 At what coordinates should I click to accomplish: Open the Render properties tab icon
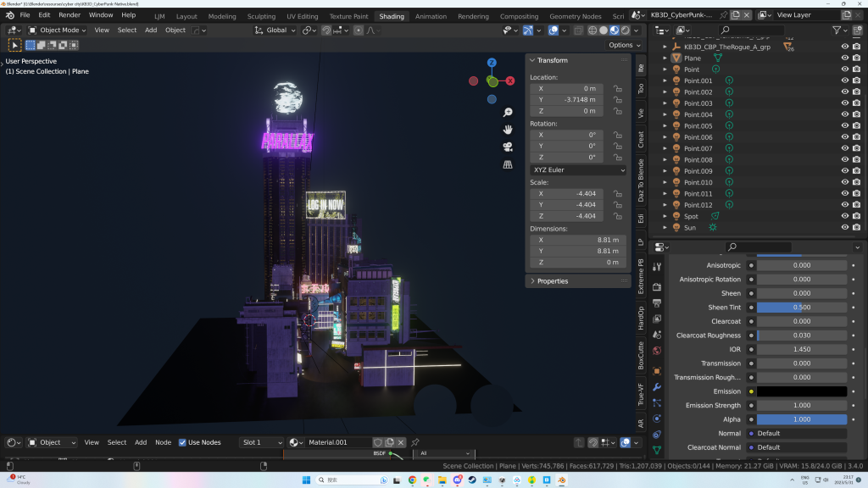point(657,287)
